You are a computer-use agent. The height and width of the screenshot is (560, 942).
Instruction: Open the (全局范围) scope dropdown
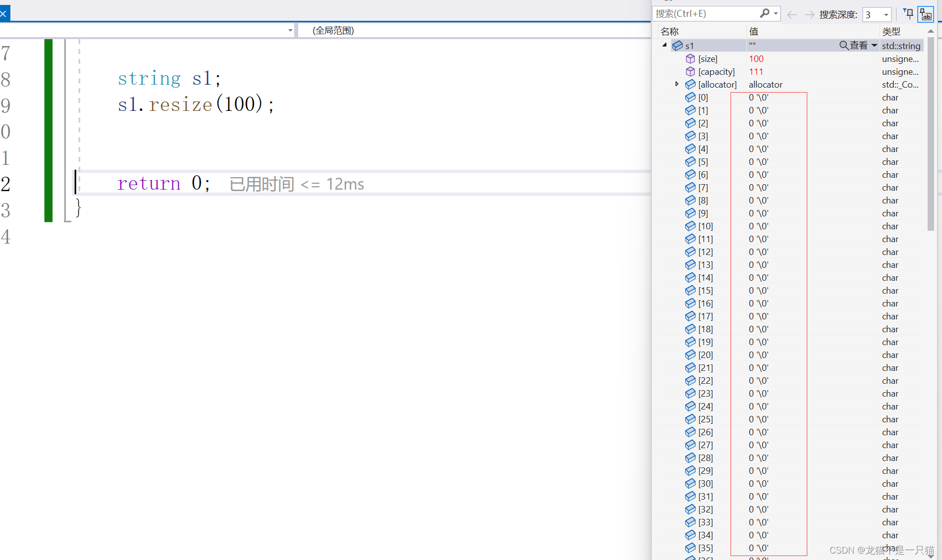[474, 30]
